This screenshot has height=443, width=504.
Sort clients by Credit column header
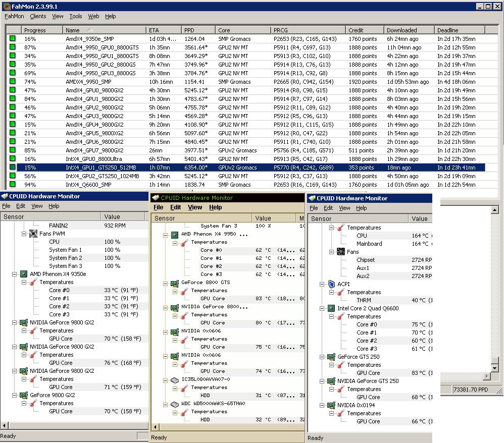pyautogui.click(x=365, y=30)
